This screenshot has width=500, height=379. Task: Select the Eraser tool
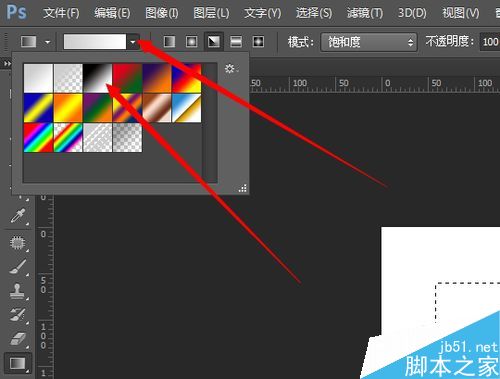(x=17, y=339)
